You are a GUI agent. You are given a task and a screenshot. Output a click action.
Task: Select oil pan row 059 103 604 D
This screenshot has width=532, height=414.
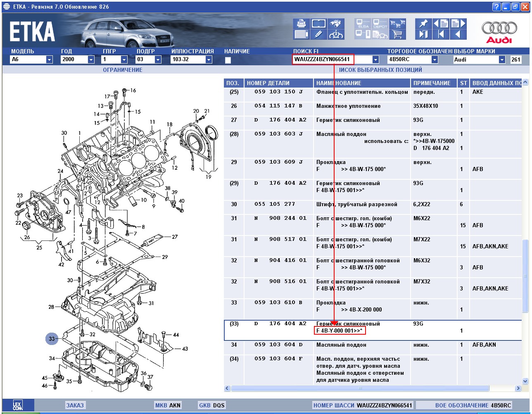tap(373, 347)
